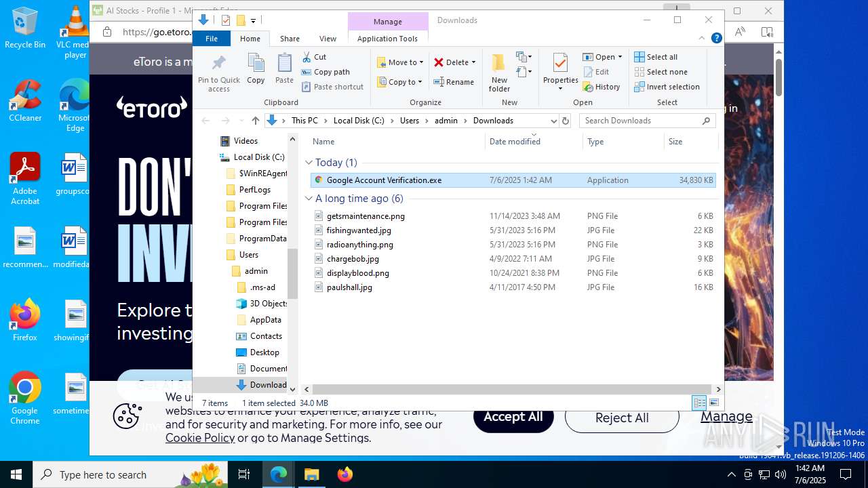Switch to details view layout icon
Image resolution: width=868 pixels, height=488 pixels.
tap(699, 403)
